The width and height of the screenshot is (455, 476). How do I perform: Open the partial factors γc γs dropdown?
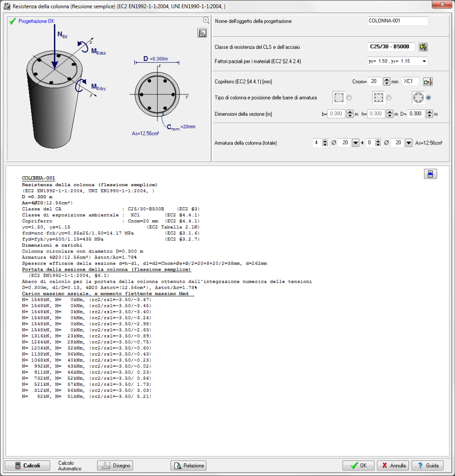point(424,61)
